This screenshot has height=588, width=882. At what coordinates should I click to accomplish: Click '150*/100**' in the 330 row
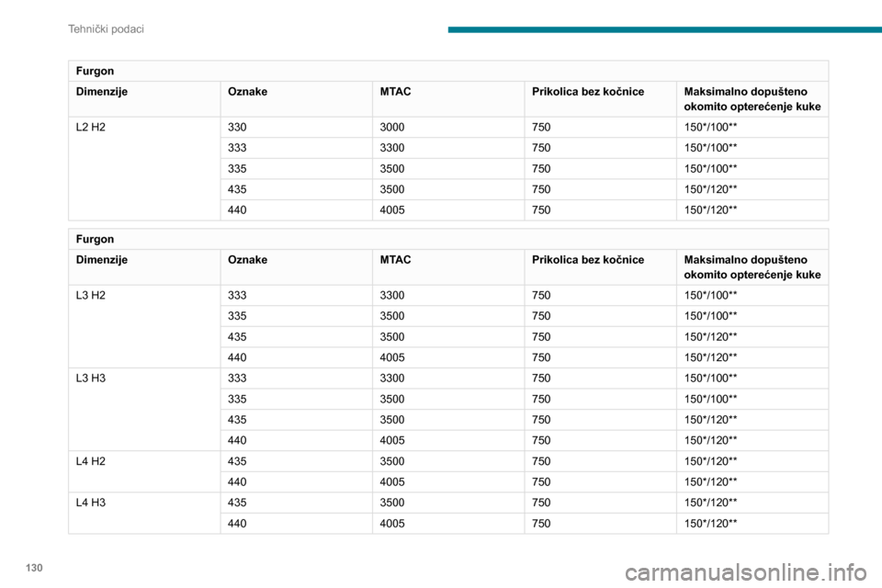click(x=710, y=127)
